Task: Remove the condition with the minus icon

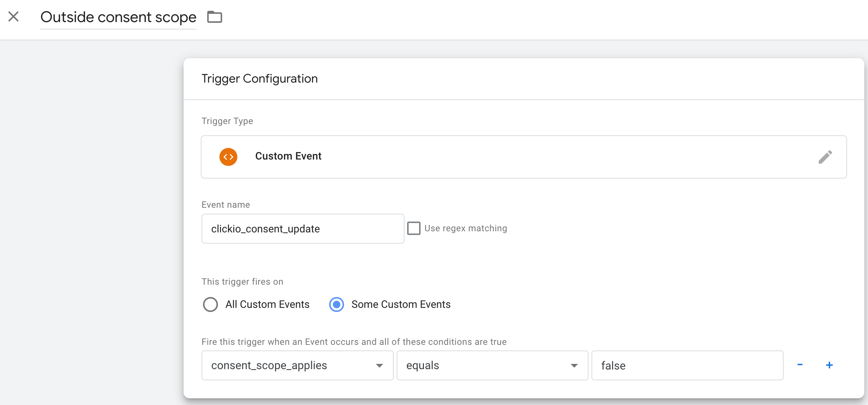Action: coord(800,365)
